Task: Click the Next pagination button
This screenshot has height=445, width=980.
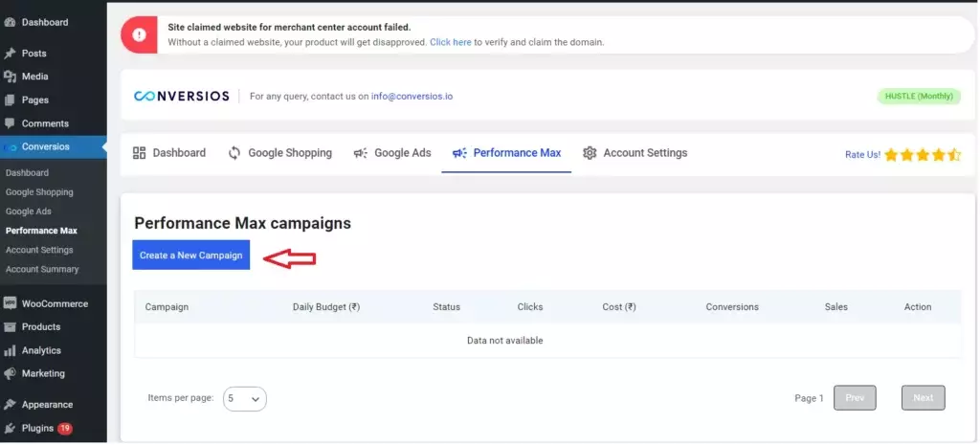Action: pos(924,398)
